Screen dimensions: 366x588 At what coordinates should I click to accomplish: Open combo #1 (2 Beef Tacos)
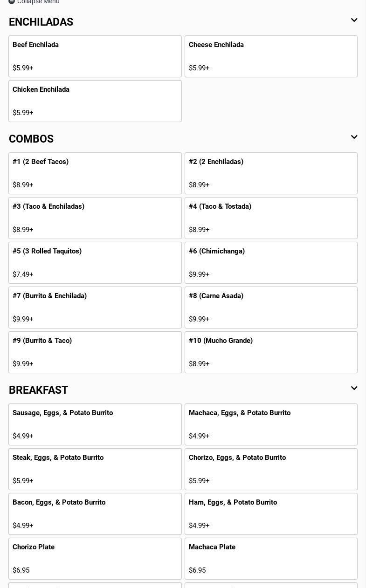[95, 173]
